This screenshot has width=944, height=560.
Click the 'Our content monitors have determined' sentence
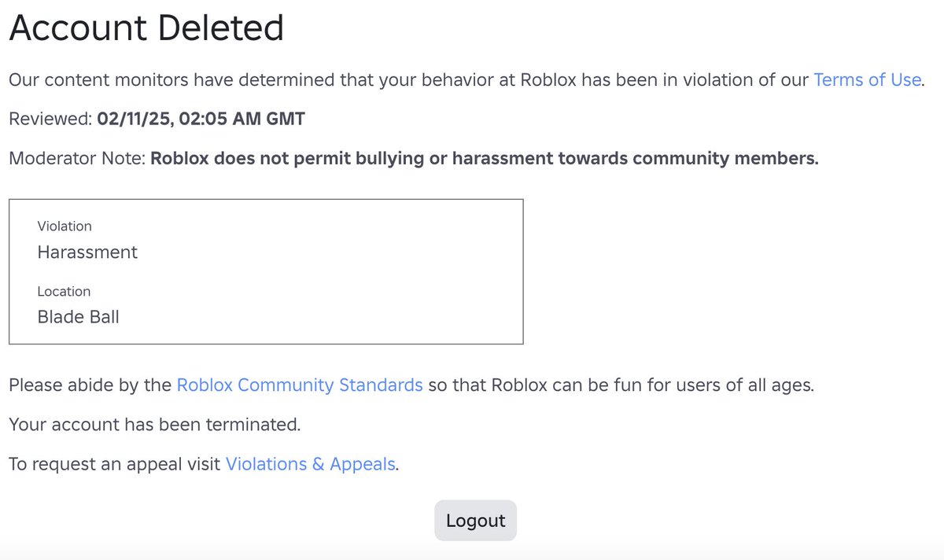click(467, 79)
